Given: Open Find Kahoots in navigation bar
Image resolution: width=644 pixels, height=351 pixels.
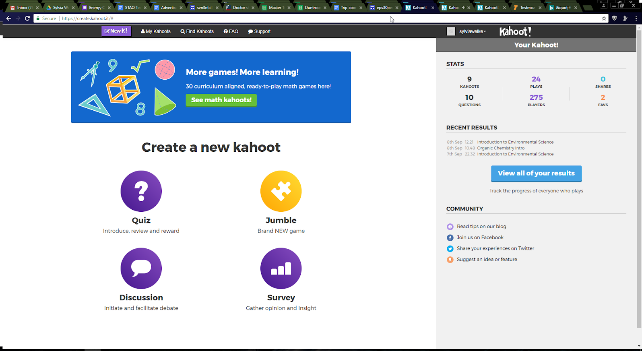Looking at the screenshot, I should tap(197, 31).
